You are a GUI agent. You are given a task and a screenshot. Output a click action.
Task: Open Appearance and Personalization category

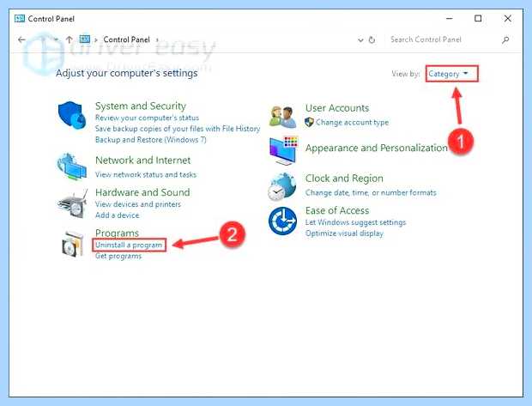[377, 148]
